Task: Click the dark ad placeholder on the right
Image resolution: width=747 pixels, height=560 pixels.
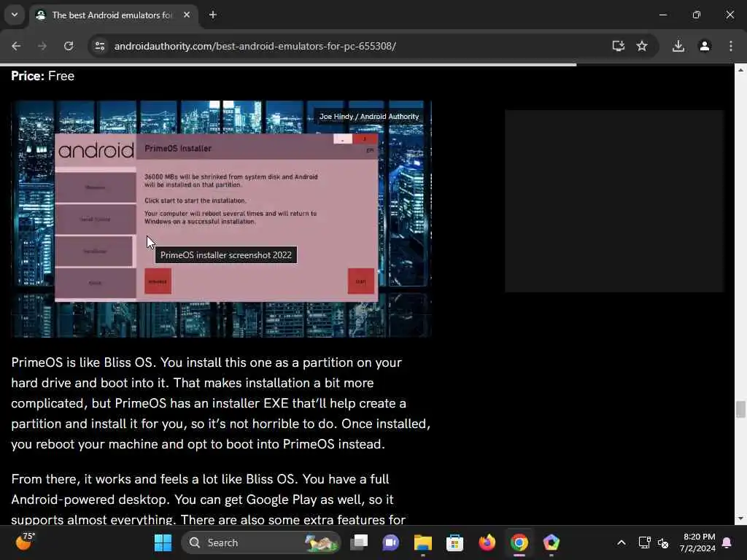Action: [x=614, y=201]
